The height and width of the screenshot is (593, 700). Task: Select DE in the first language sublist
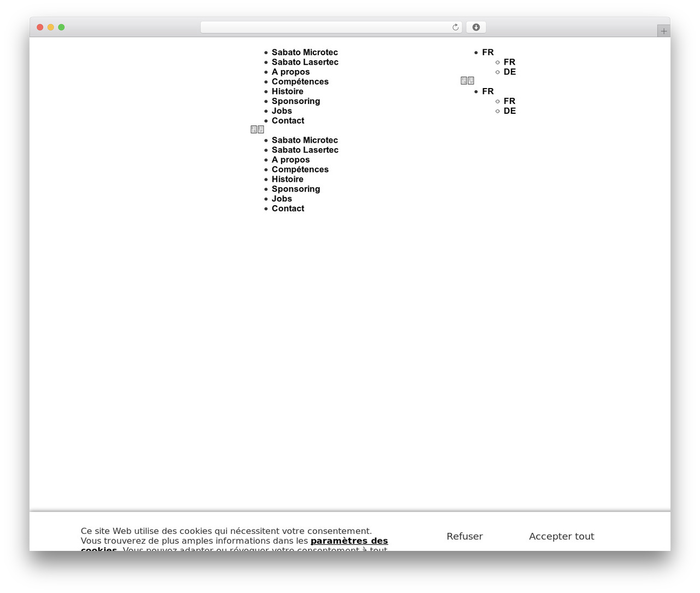(x=510, y=72)
